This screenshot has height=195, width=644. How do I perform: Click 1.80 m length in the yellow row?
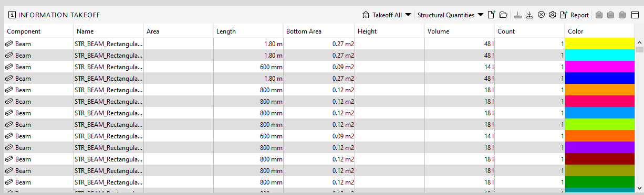pyautogui.click(x=273, y=44)
